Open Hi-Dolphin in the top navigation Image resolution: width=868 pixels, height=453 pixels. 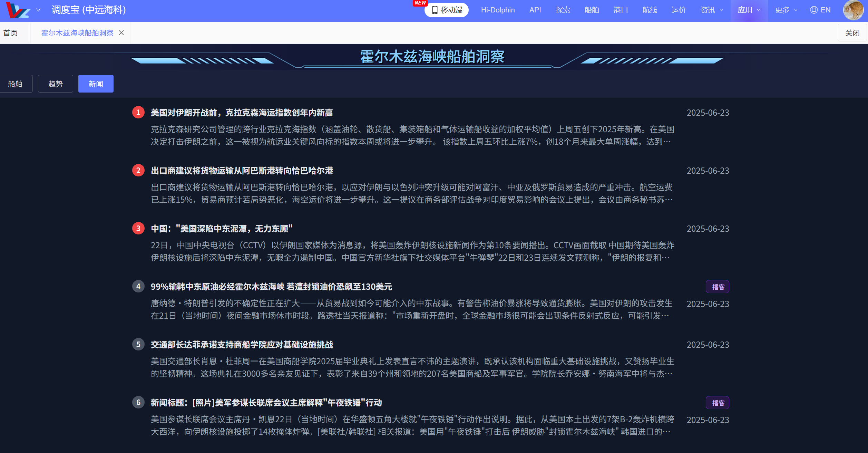(498, 10)
